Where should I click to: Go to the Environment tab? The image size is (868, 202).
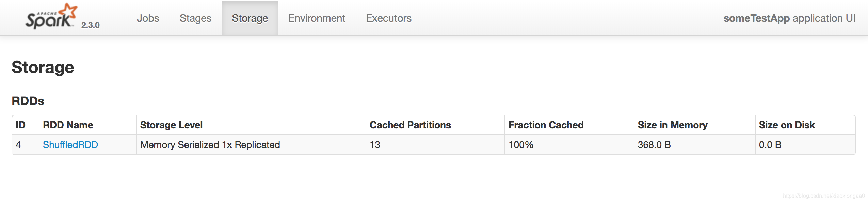point(317,18)
